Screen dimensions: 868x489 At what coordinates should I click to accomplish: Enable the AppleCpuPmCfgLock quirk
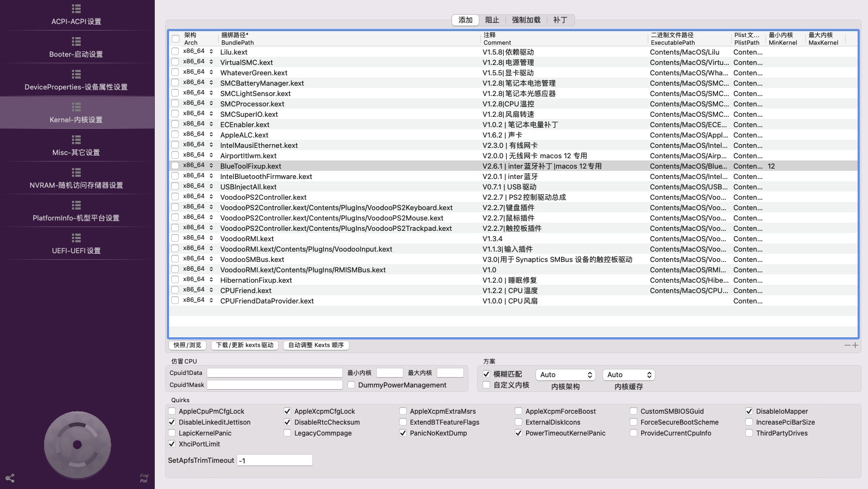[x=172, y=412]
